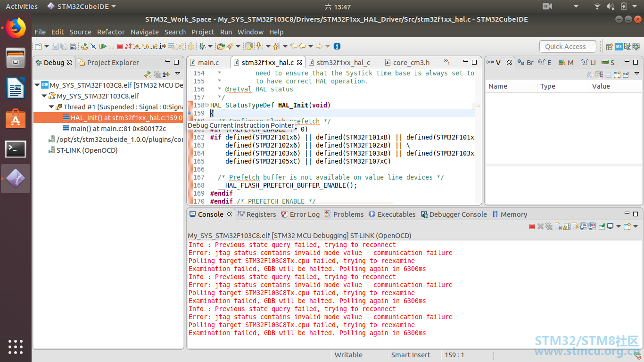Select the main() at main.c:81 stack frame
This screenshot has width=644, height=362.
click(x=114, y=128)
